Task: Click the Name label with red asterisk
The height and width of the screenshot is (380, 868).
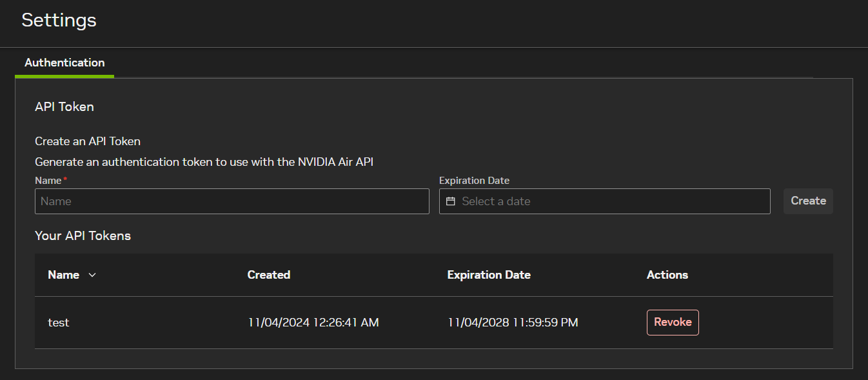Action: pos(50,181)
